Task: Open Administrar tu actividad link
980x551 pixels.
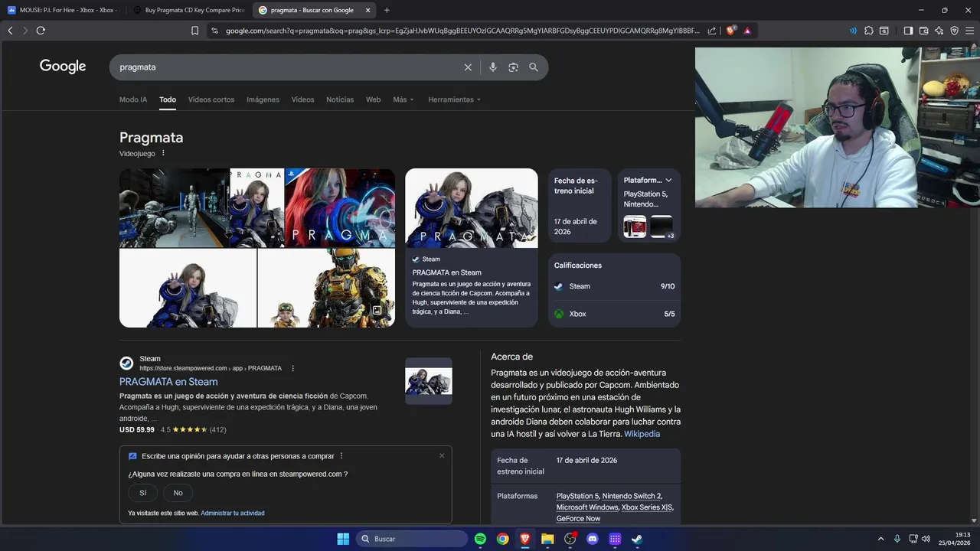Action: [x=233, y=513]
